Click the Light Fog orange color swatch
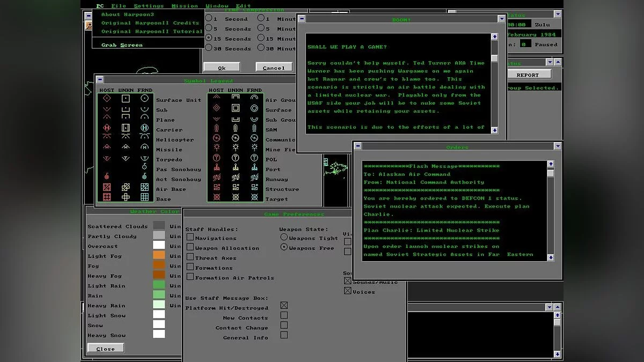Viewport: 644px width, 362px height. tap(159, 255)
